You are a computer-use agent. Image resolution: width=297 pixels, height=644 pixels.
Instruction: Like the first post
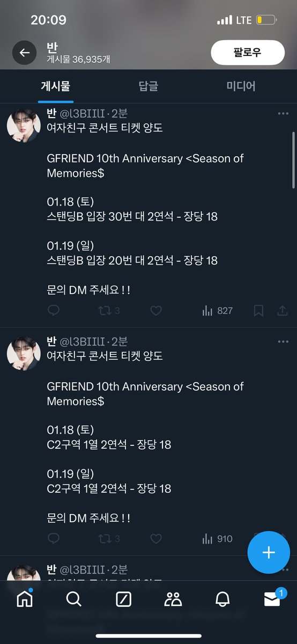coord(156,310)
